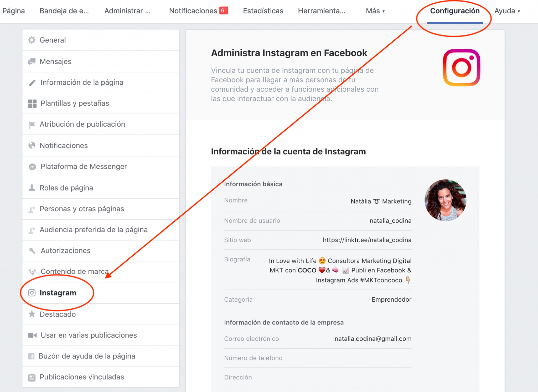
Task: Open Roles de página settings
Action: 66,188
